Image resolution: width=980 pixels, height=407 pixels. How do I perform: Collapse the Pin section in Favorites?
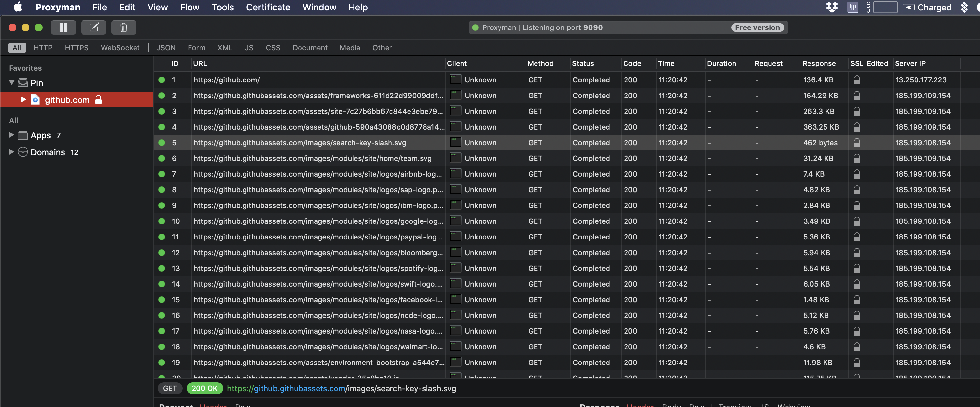coord(12,82)
